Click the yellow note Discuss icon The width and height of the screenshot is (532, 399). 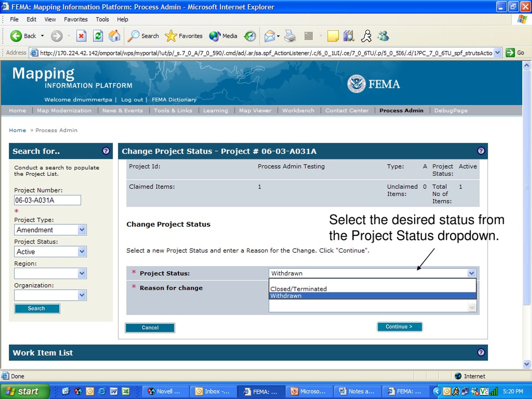[x=333, y=36]
